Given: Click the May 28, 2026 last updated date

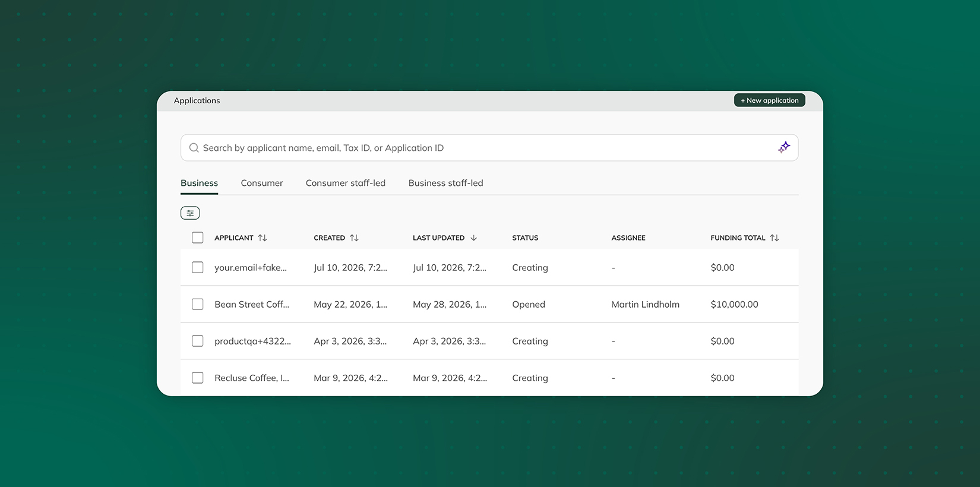Looking at the screenshot, I should point(450,305).
